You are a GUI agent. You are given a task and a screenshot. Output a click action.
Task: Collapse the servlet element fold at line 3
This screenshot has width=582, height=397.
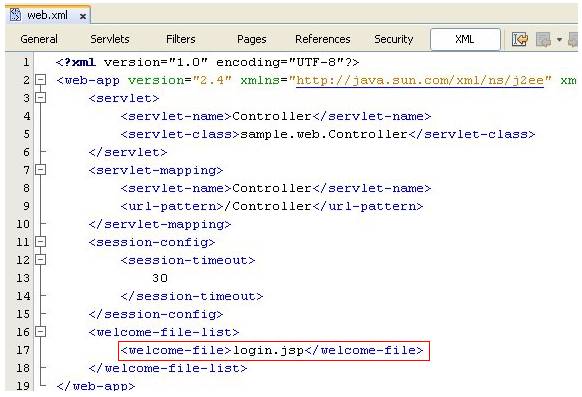40,98
